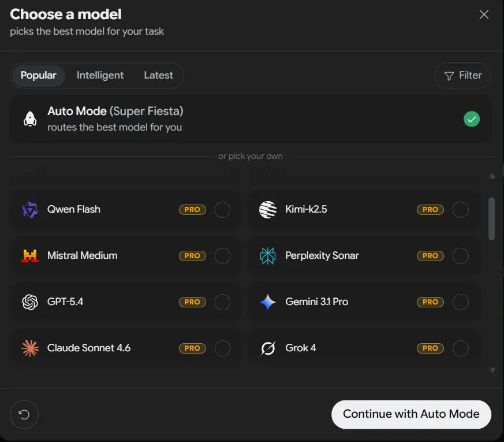Close the Choose a model dialog

(x=484, y=14)
